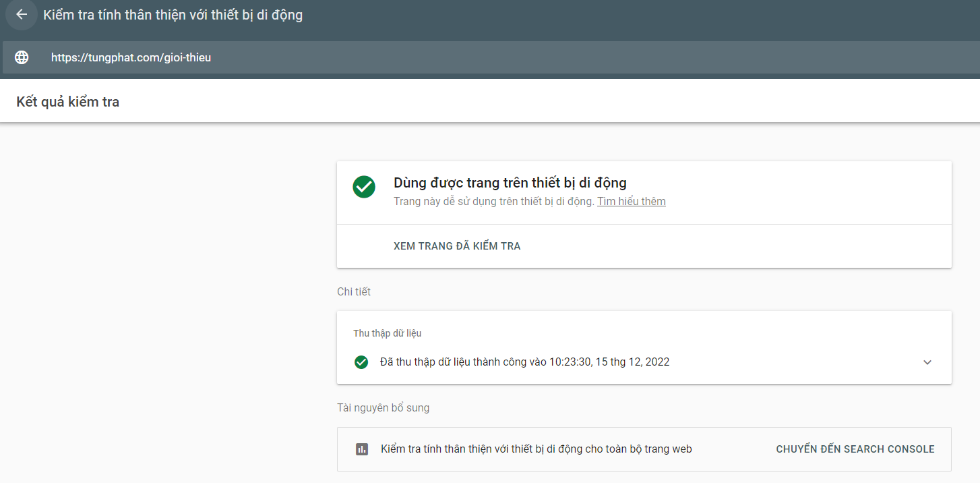Expand the crawl details chevron
This screenshot has width=980, height=483.
(x=927, y=362)
